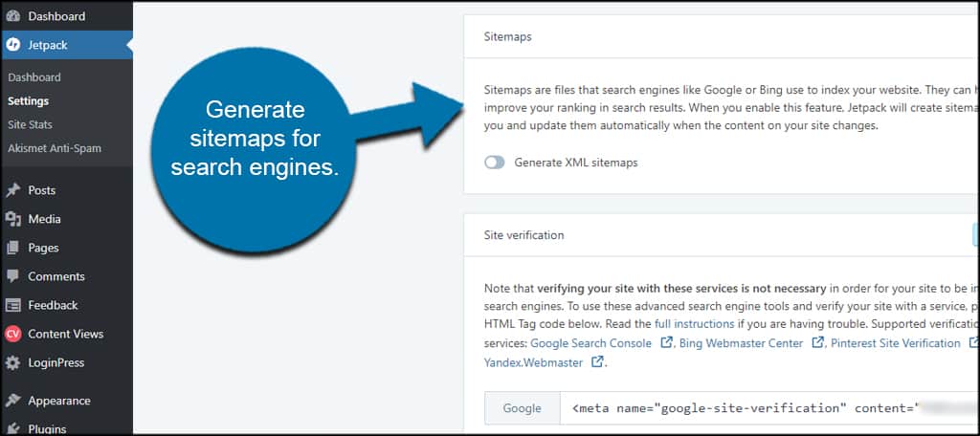
Task: Open the Bing Webmaster Center link
Action: 742,343
